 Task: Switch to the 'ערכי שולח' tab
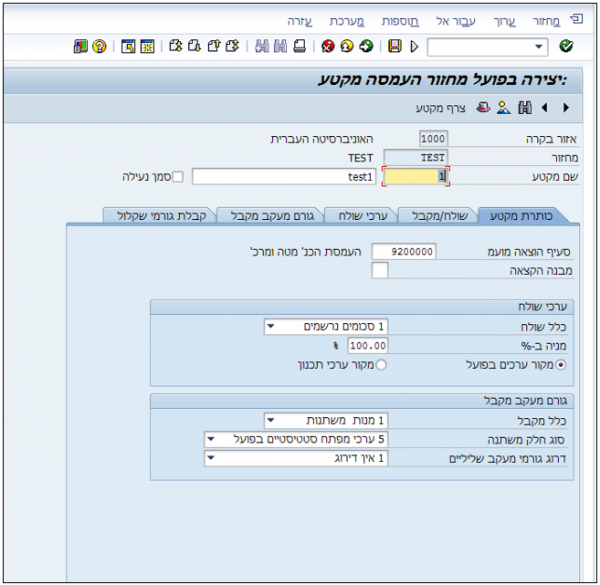click(363, 216)
